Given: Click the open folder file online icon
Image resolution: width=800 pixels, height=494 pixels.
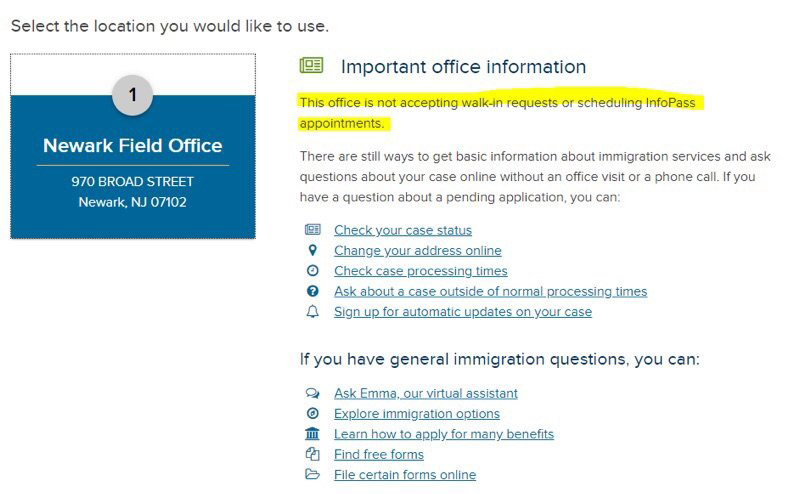Looking at the screenshot, I should point(313,475).
